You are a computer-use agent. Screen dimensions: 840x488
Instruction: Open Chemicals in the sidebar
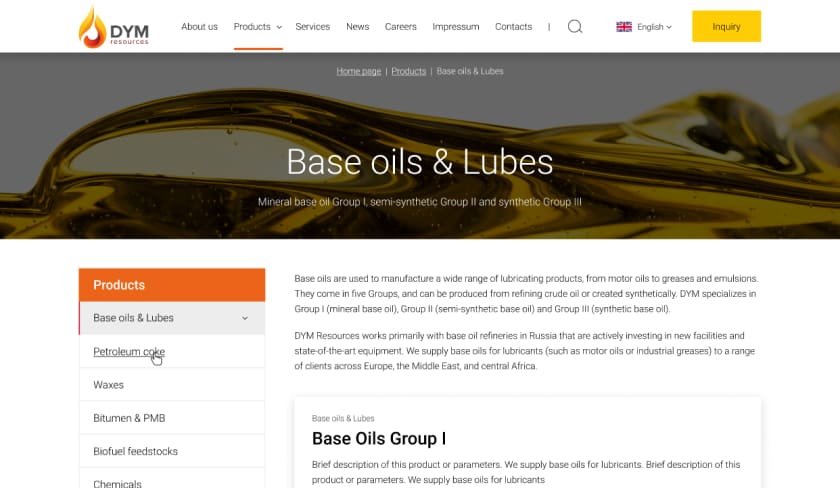pos(171,480)
